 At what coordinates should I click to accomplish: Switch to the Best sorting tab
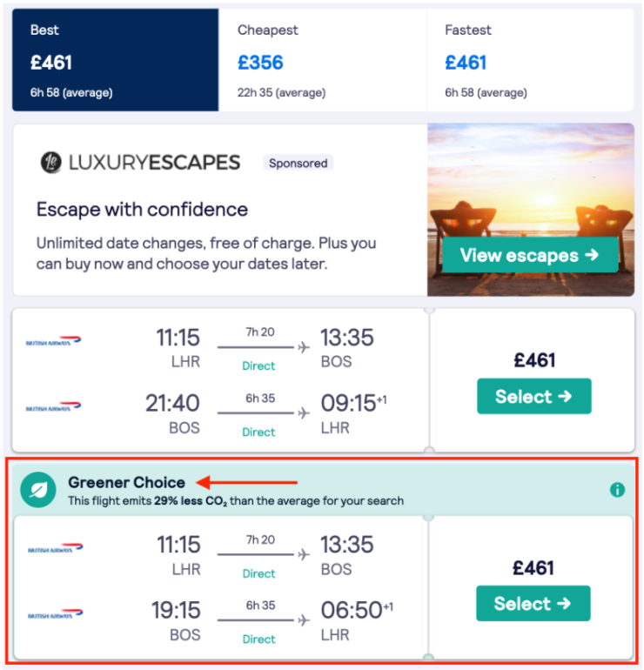click(x=116, y=60)
